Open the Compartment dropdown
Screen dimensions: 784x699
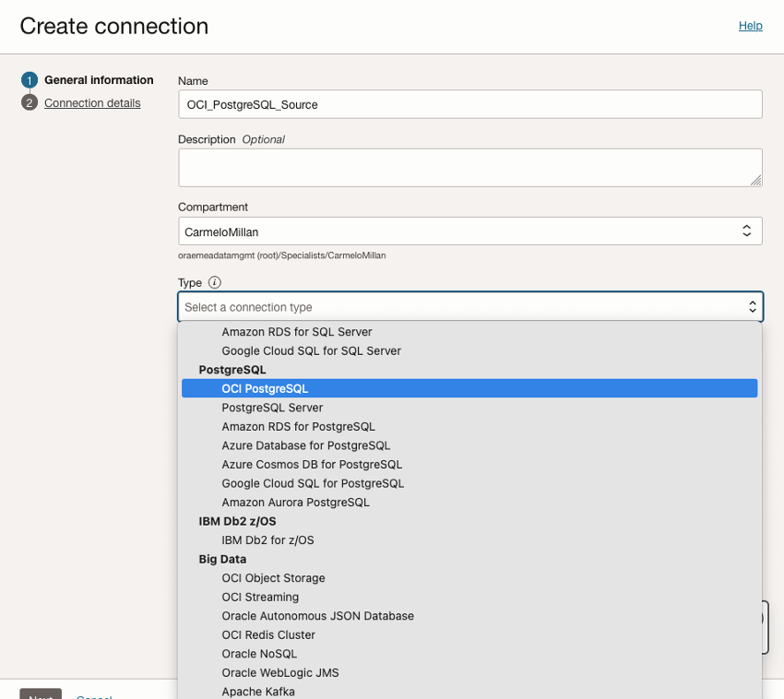point(469,231)
